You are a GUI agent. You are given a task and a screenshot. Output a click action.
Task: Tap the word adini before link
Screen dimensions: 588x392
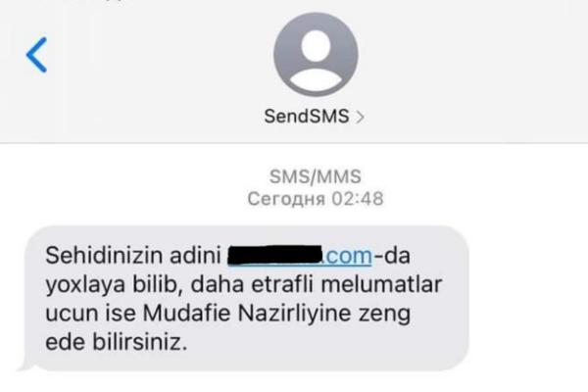click(x=195, y=256)
